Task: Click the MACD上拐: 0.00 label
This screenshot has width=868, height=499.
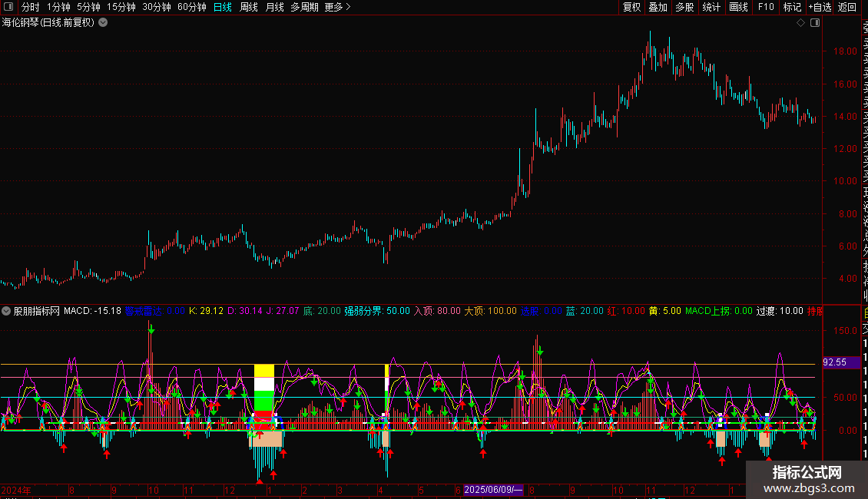Action: point(718,311)
